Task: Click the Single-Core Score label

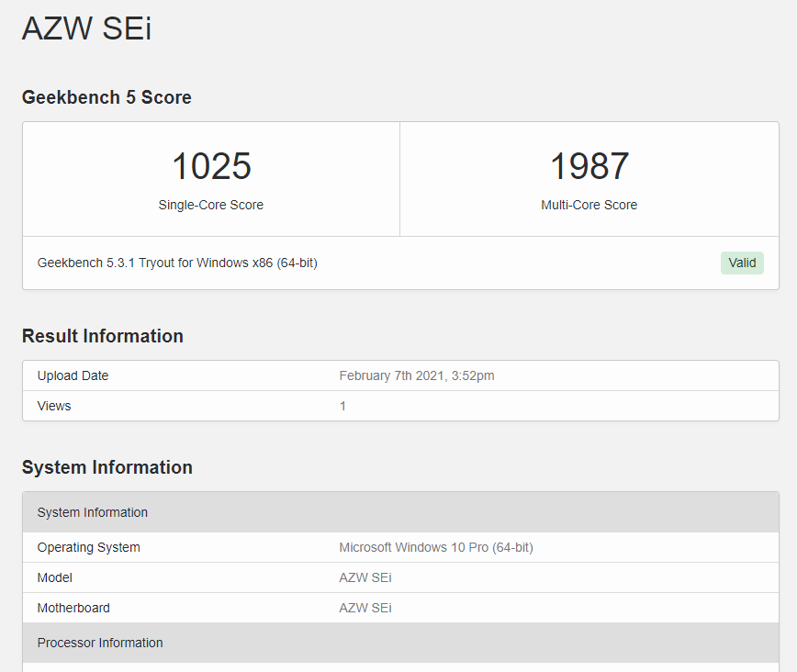Action: click(x=211, y=205)
